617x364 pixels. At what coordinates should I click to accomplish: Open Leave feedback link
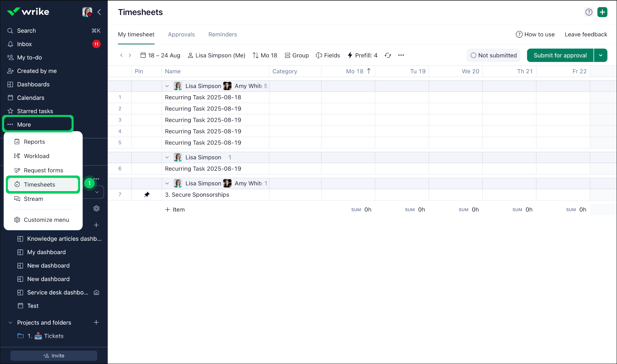coord(586,35)
